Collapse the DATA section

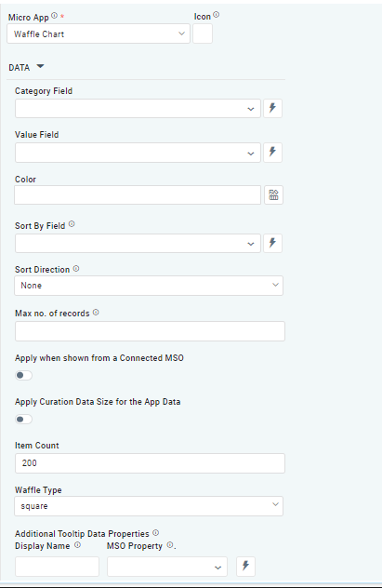(x=40, y=67)
